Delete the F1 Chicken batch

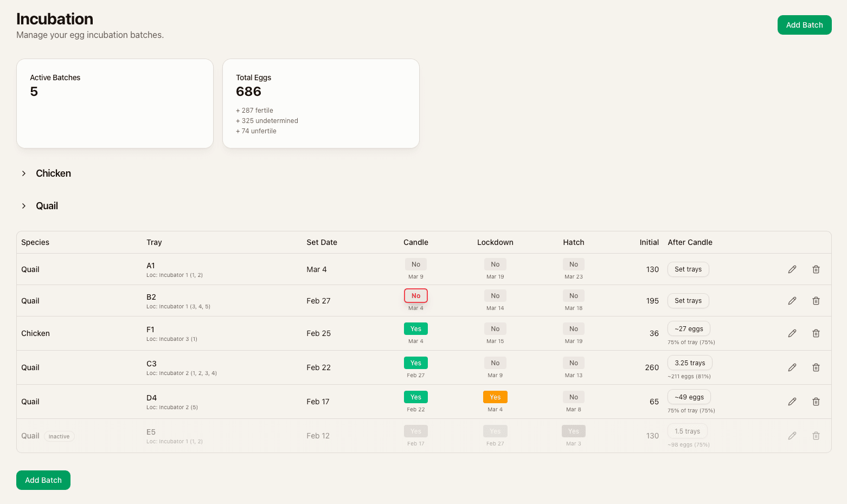coord(816,333)
